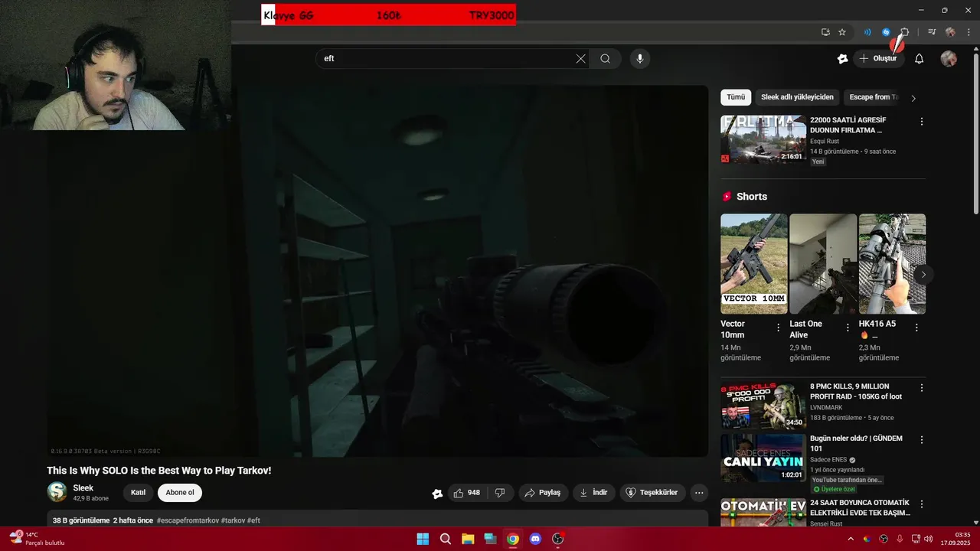Click the YouTube Premium star badge icon
The height and width of the screenshot is (551, 980).
(x=842, y=59)
